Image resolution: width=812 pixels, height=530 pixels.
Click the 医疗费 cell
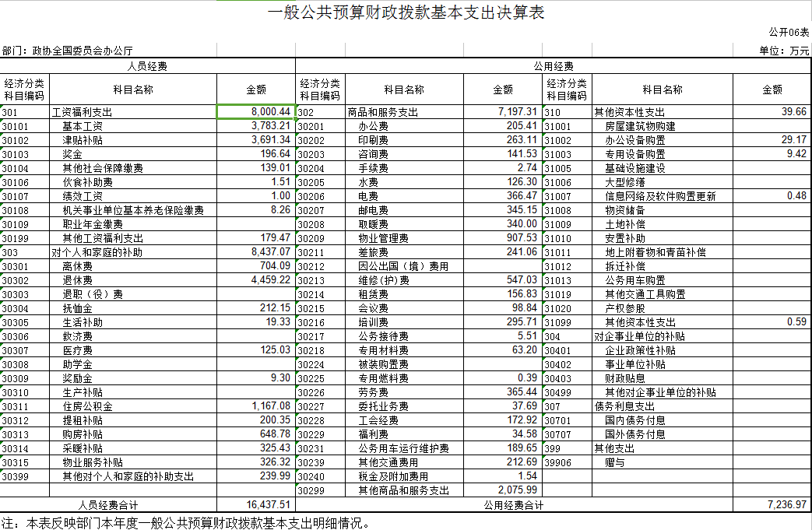[x=133, y=350]
